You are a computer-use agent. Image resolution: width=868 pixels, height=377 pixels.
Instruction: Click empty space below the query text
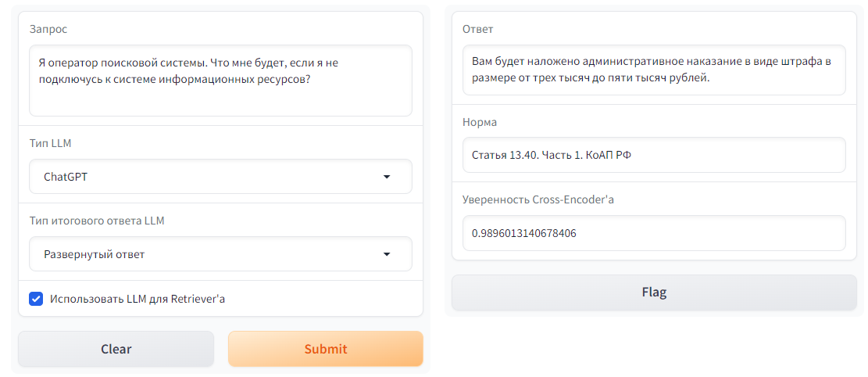pyautogui.click(x=220, y=102)
